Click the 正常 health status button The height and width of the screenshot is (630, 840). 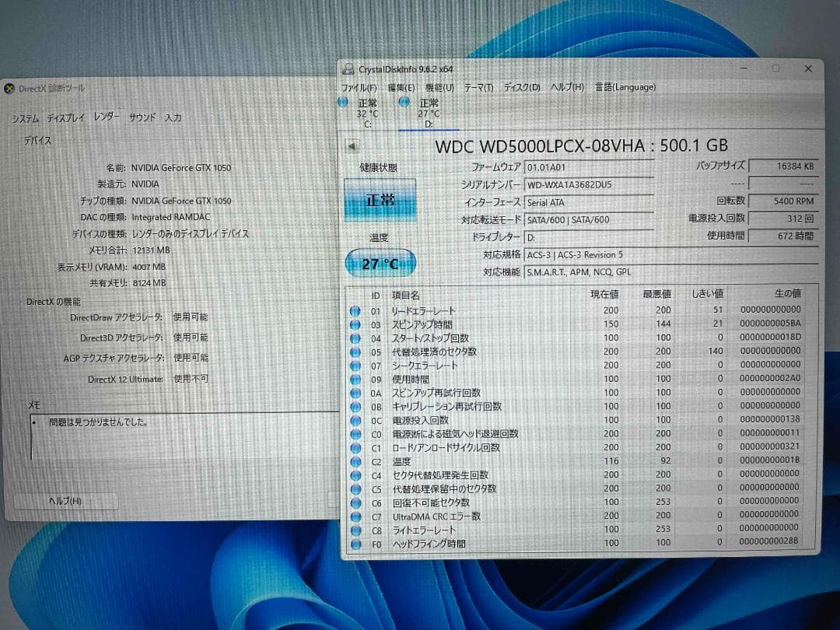pos(380,200)
